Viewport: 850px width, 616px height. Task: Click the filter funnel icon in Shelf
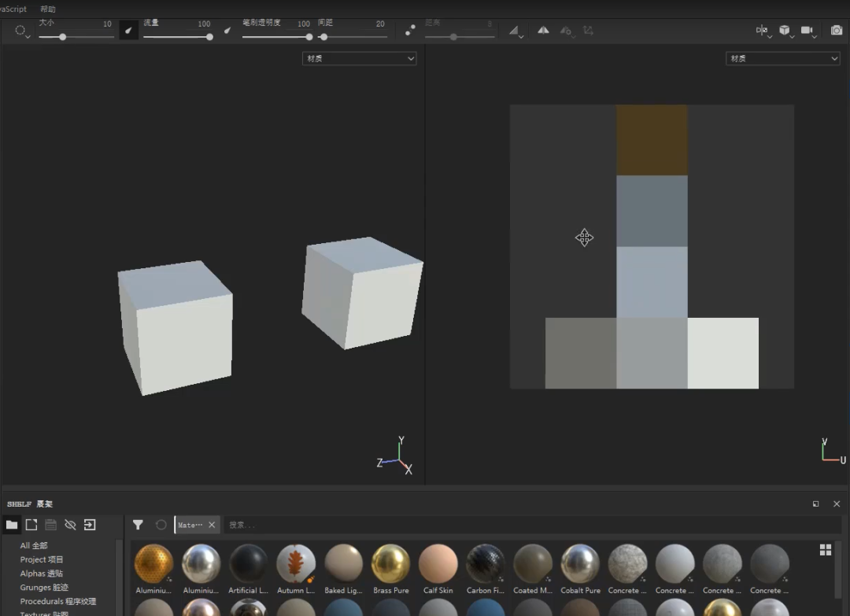(138, 525)
